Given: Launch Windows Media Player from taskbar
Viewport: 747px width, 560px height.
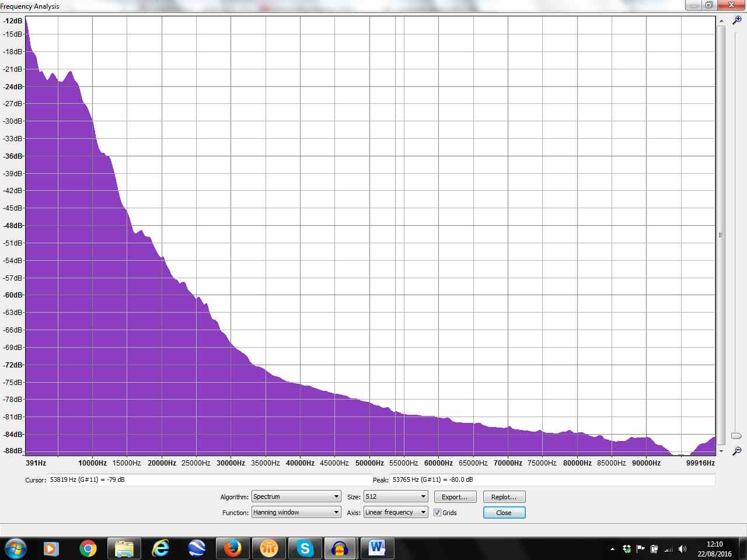Looking at the screenshot, I should (x=51, y=548).
